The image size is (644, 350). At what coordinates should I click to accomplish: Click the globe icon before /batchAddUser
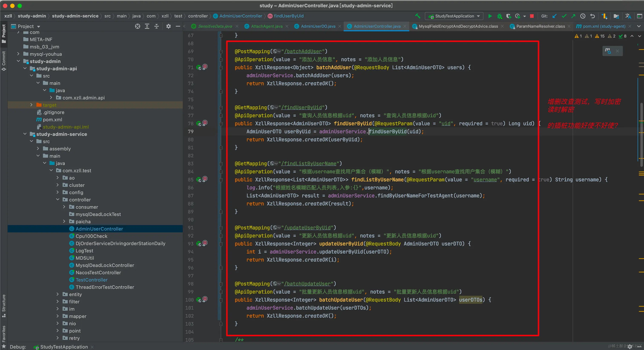[275, 51]
